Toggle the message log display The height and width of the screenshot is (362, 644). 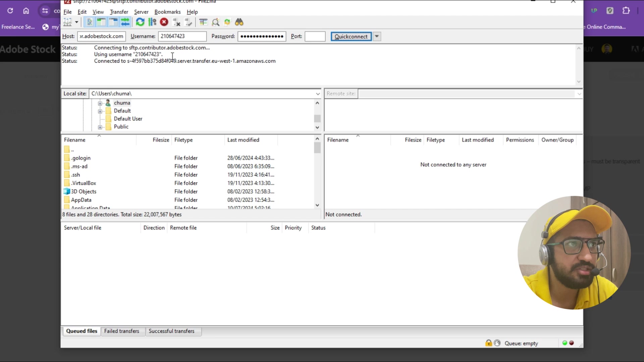(x=89, y=22)
